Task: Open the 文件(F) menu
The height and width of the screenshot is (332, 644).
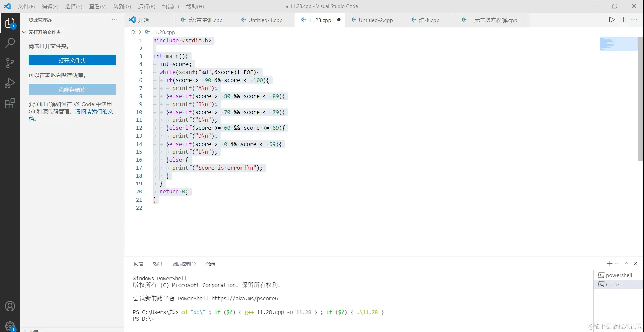Action: click(x=26, y=6)
